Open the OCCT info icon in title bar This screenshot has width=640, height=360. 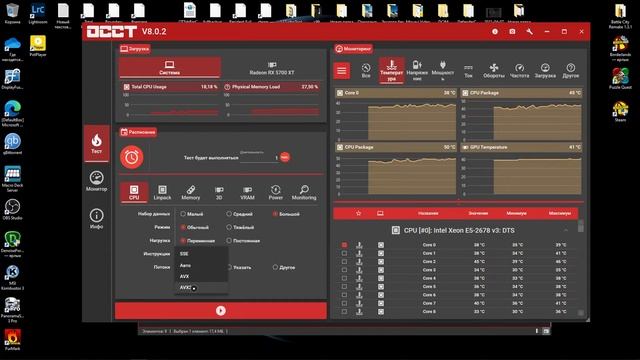pos(495,31)
